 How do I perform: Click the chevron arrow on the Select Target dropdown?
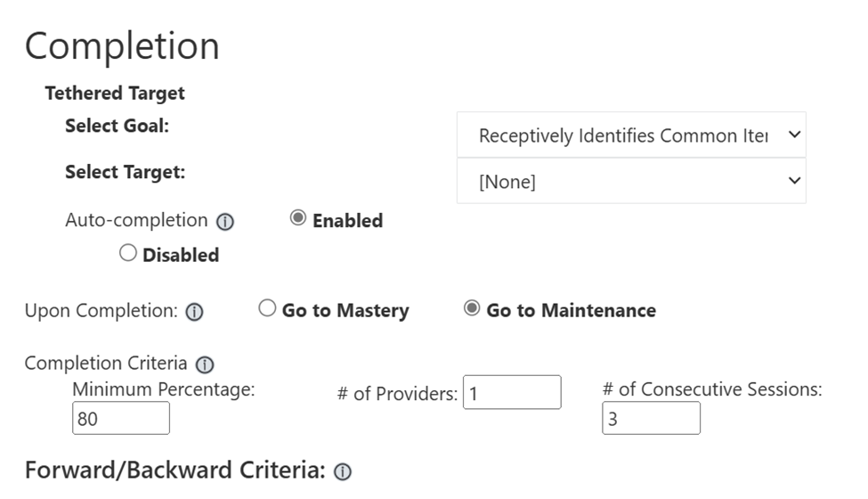coord(794,181)
